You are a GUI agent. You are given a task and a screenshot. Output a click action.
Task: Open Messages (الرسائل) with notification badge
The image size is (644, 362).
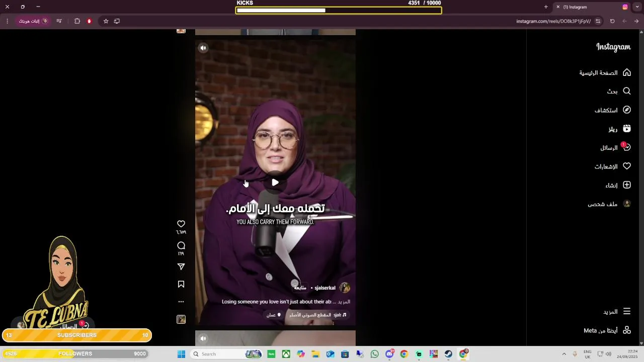615,147
